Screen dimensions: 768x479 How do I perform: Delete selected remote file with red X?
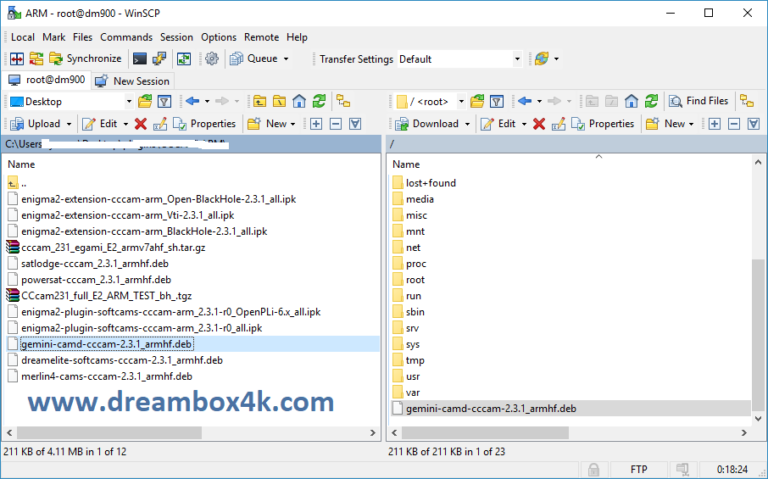tap(539, 124)
